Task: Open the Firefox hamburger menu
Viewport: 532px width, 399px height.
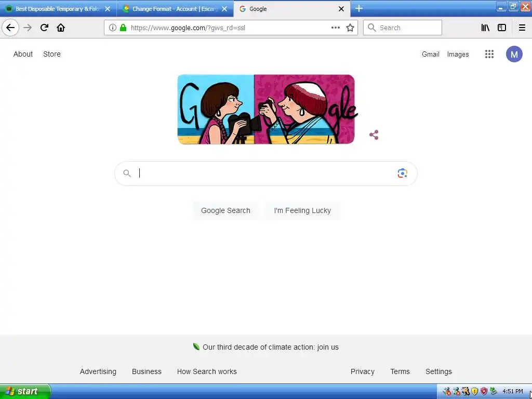Action: pos(522,28)
